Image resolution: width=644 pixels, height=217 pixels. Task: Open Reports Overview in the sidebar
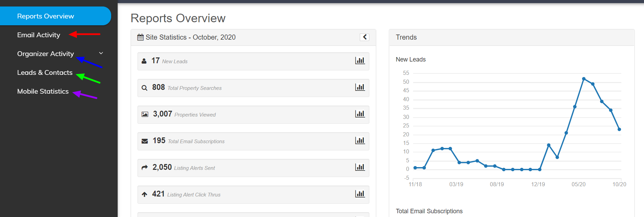click(55, 16)
